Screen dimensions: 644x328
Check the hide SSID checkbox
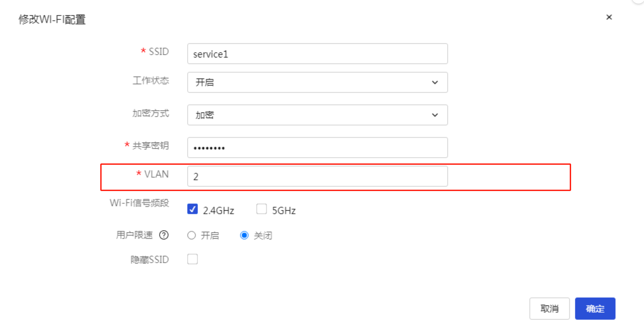pos(192,259)
